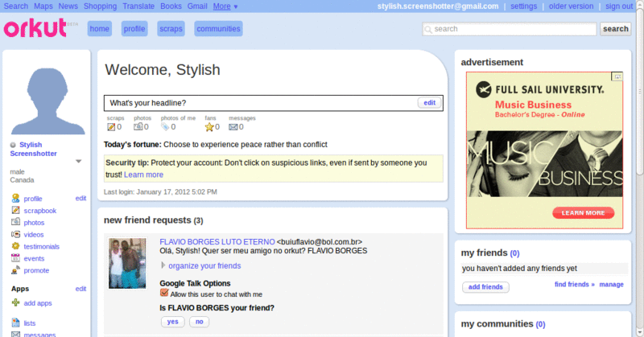The width and height of the screenshot is (644, 337).
Task: Open FLAVIO BORGES LUTO ETERNO profile link
Action: click(217, 242)
